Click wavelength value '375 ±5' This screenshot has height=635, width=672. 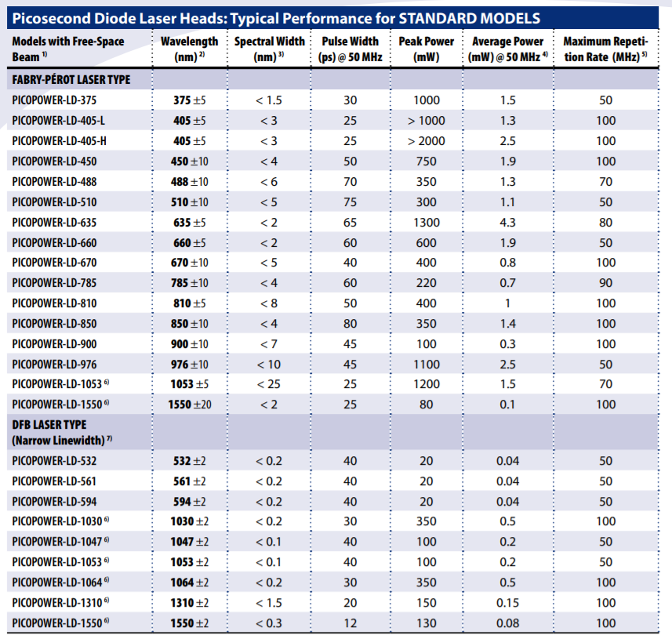190,100
